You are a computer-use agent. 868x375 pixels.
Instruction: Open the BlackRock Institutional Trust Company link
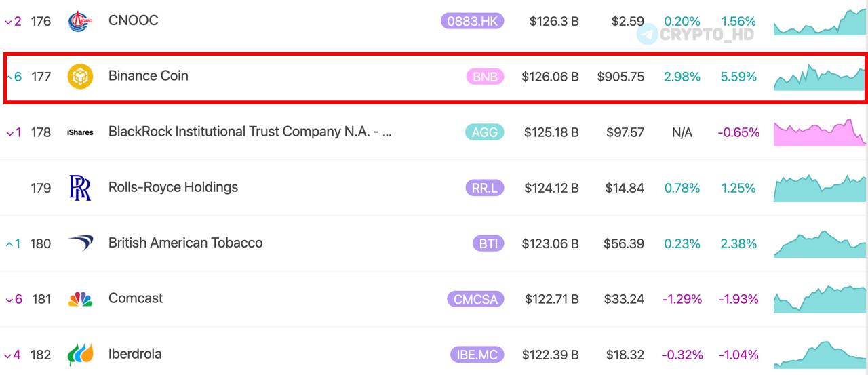click(250, 132)
